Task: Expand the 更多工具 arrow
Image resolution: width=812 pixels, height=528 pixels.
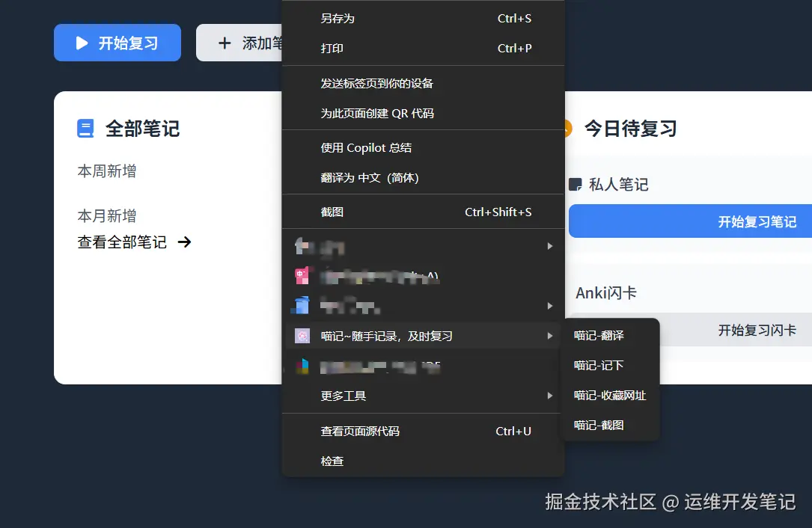Action: tap(550, 396)
